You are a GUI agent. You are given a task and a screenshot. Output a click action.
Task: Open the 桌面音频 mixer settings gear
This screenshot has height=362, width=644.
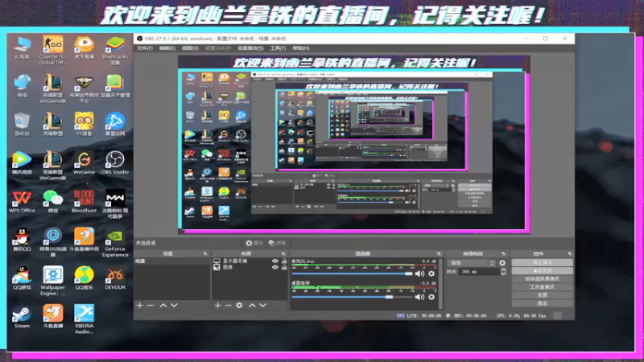431,297
